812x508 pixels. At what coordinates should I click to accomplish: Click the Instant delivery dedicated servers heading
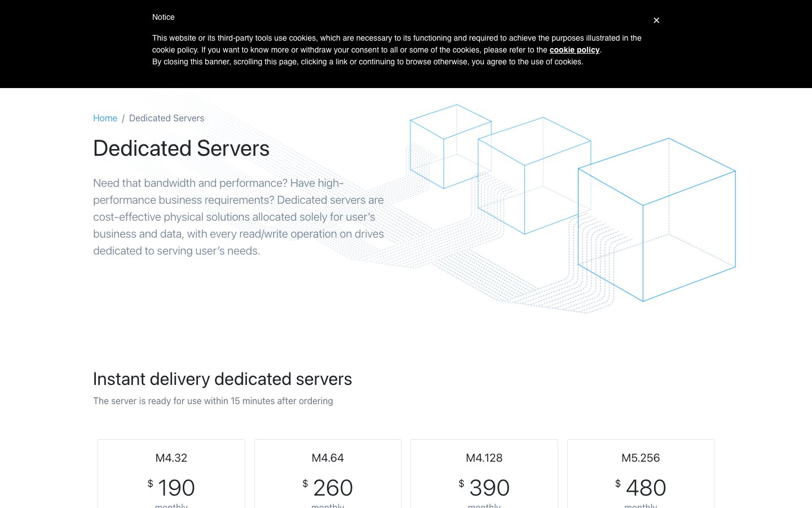tap(222, 379)
